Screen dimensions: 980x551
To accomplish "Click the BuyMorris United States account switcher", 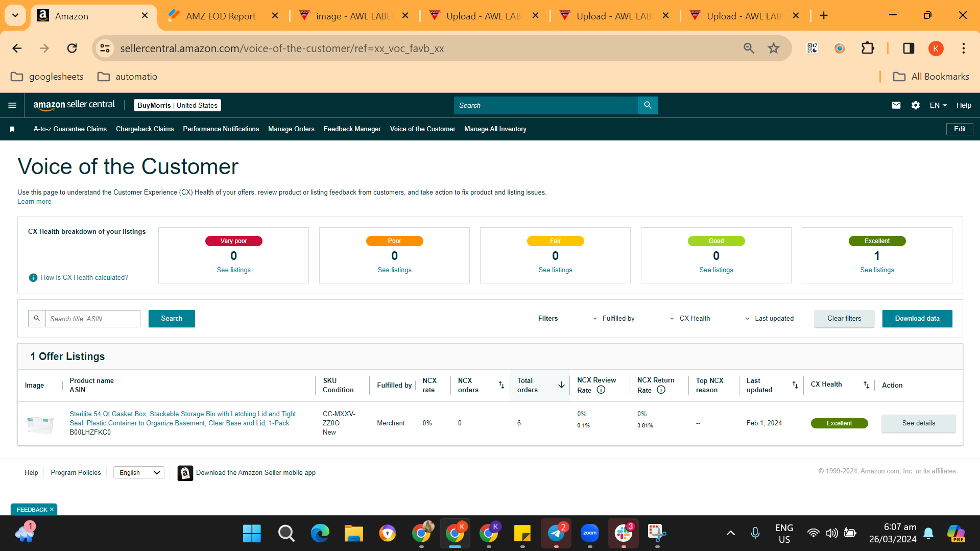I will tap(177, 105).
